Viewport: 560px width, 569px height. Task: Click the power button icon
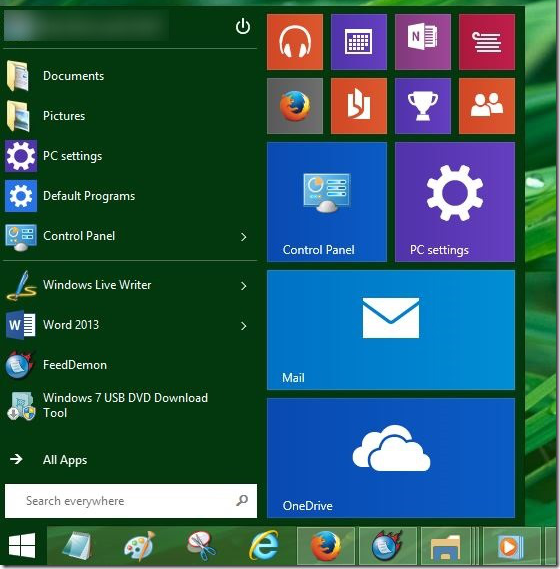click(x=242, y=26)
